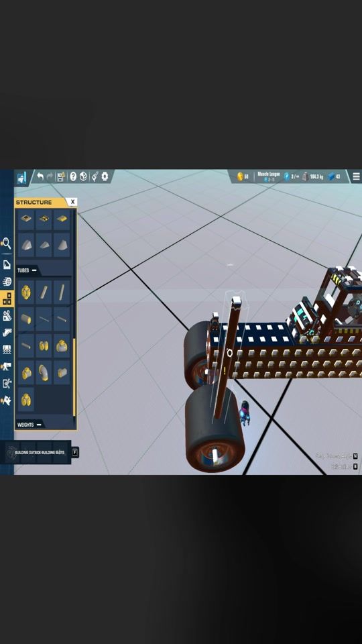The width and height of the screenshot is (362, 644).
Task: Pick the last yellow tube joint piece
Action: (x=26, y=400)
